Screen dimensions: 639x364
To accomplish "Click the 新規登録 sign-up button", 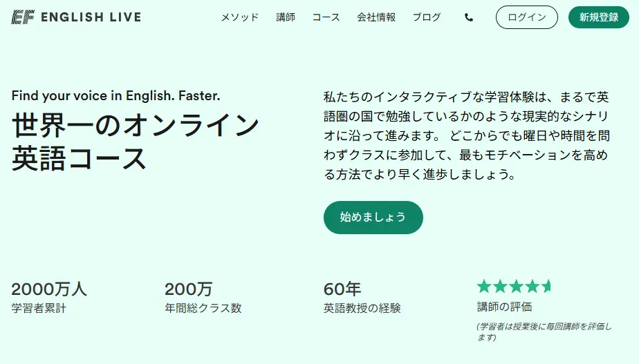I will 599,18.
